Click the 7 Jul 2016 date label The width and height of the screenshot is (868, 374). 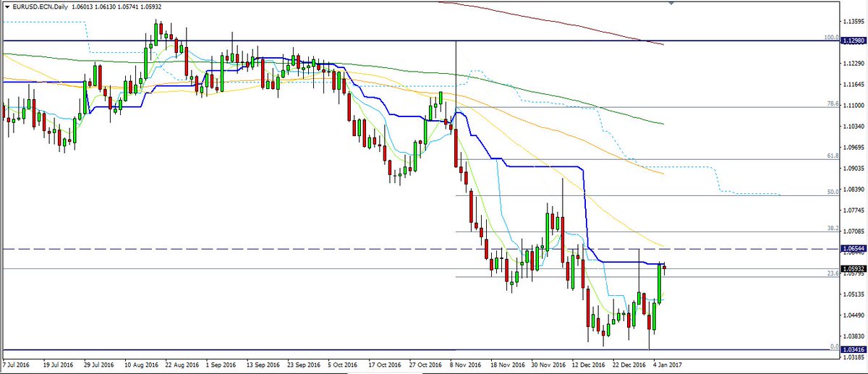[15, 366]
